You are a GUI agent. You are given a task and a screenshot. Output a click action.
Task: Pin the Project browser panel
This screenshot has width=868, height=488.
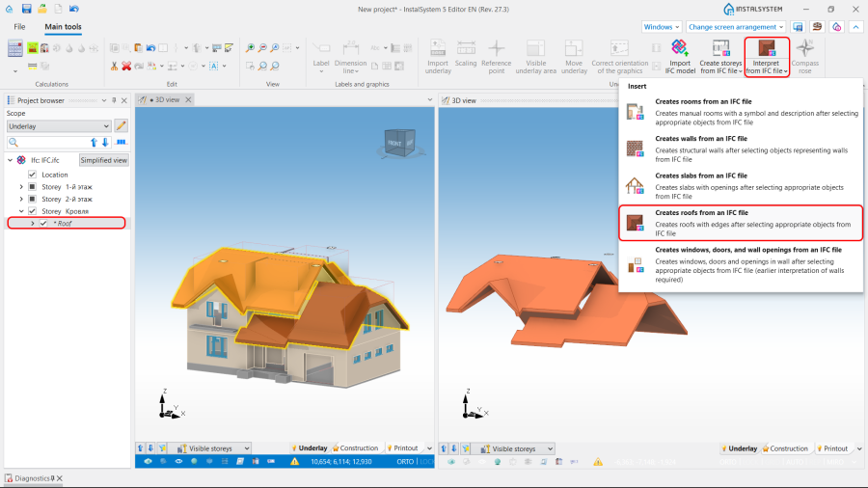click(114, 100)
